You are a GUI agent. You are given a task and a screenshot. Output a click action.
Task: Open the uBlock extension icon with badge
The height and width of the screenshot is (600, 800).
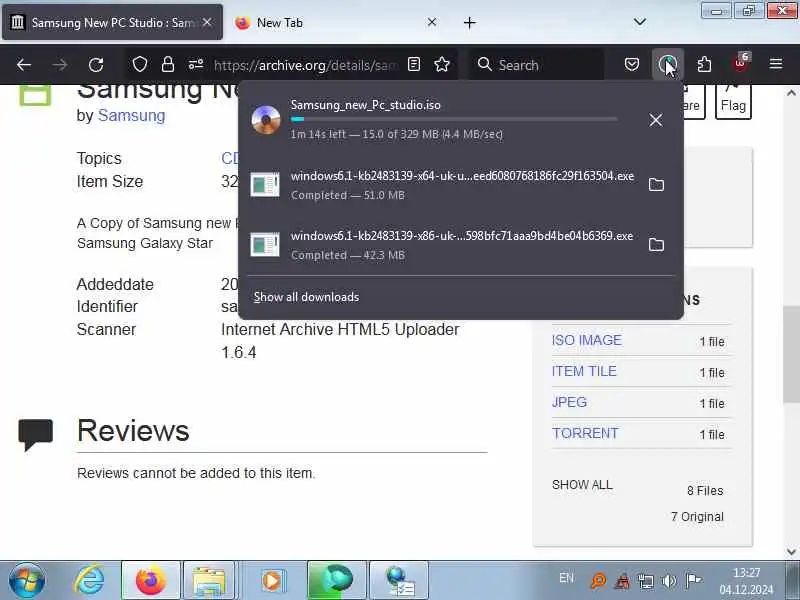(x=741, y=63)
